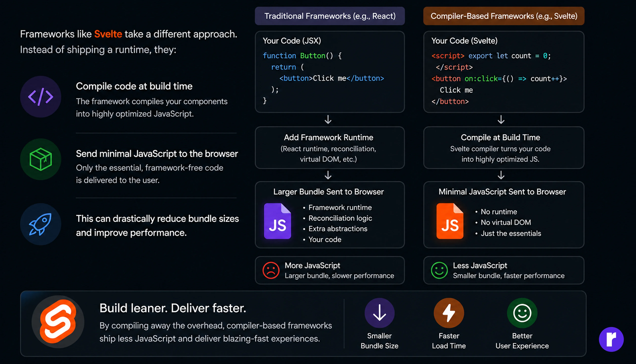Click the red sad face icon
Image resolution: width=636 pixels, height=364 pixels.
tap(271, 270)
